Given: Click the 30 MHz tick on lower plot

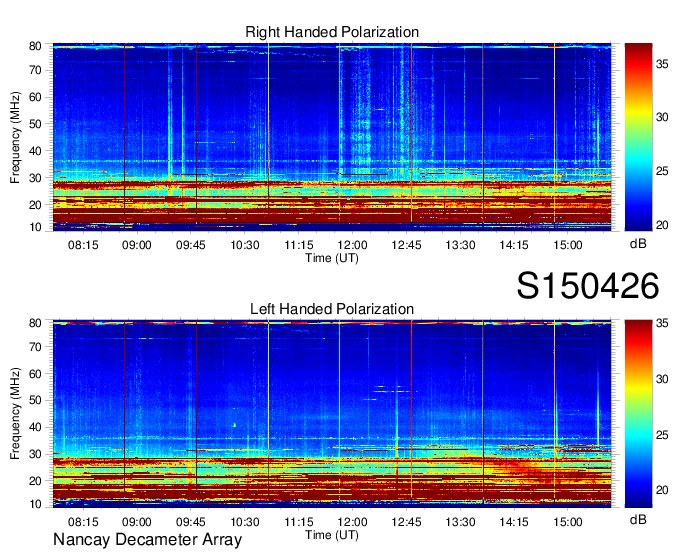Looking at the screenshot, I should (x=35, y=454).
